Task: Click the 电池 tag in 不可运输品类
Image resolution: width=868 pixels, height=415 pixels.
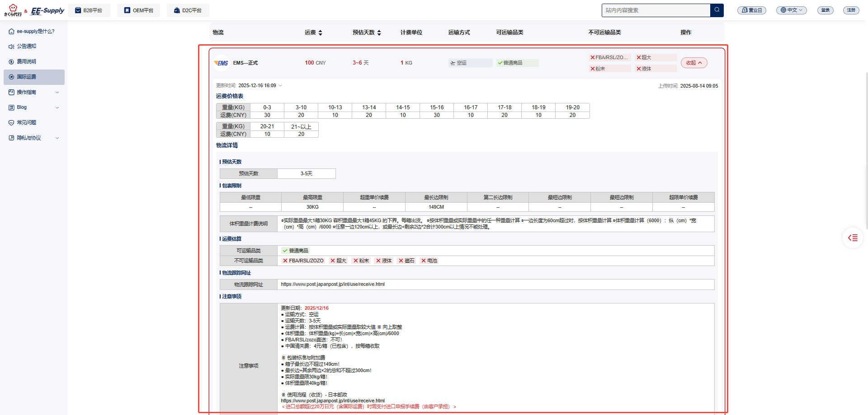Action: coord(429,261)
